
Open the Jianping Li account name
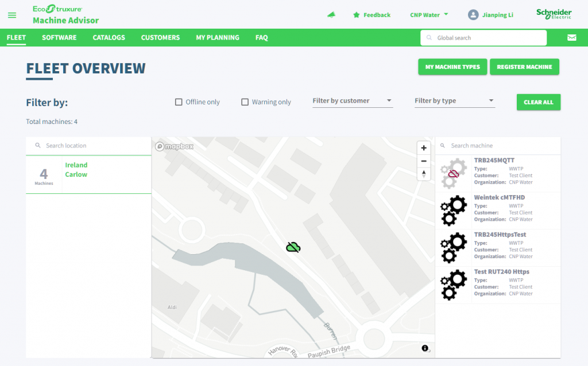pyautogui.click(x=498, y=15)
